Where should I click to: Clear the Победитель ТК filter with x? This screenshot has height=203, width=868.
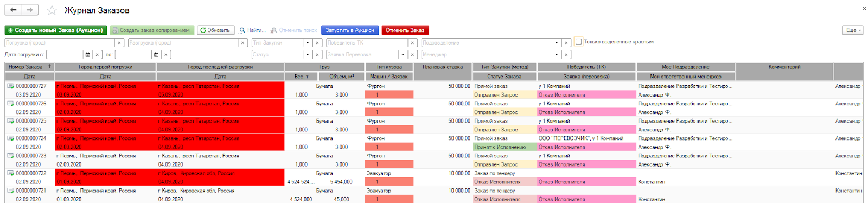pyautogui.click(x=413, y=43)
